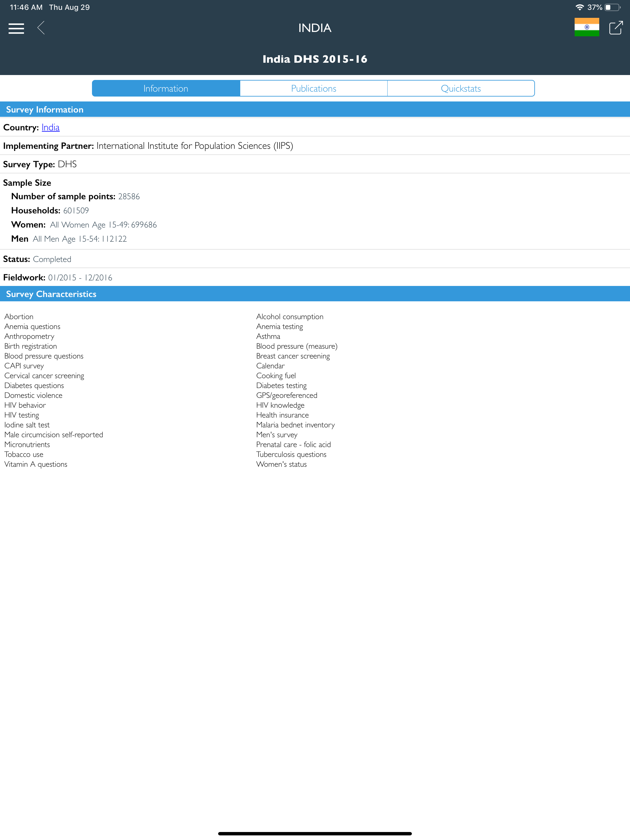Tap the Anthropometry item
The image size is (630, 840).
point(29,336)
